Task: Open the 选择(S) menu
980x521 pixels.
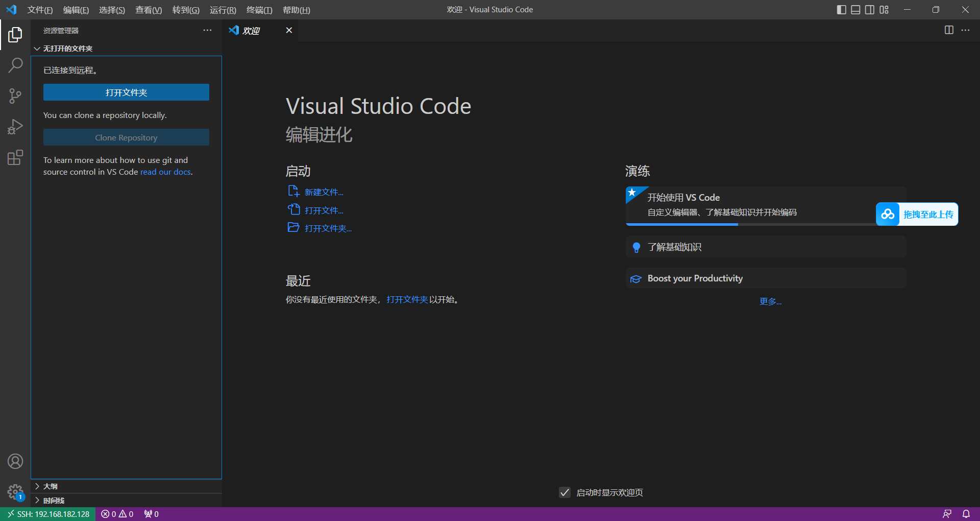Action: 112,10
